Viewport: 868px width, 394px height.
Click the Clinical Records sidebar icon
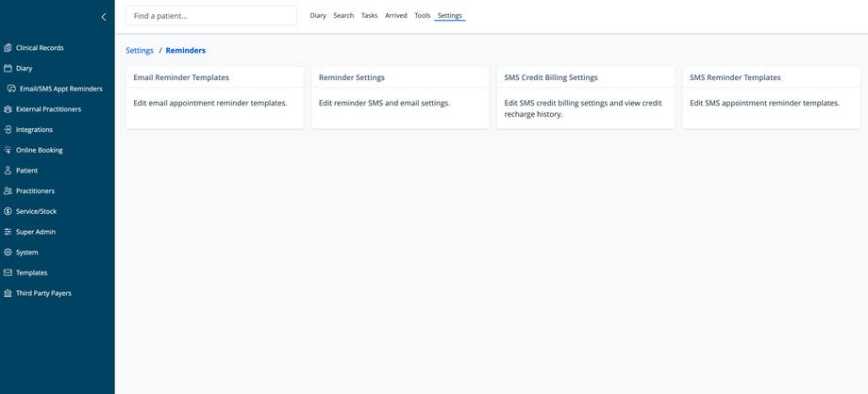click(x=8, y=48)
